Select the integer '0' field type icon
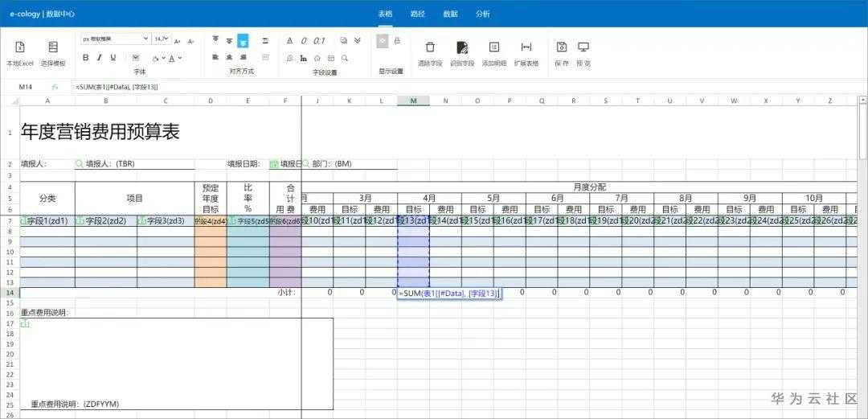The image size is (868, 419). click(304, 40)
